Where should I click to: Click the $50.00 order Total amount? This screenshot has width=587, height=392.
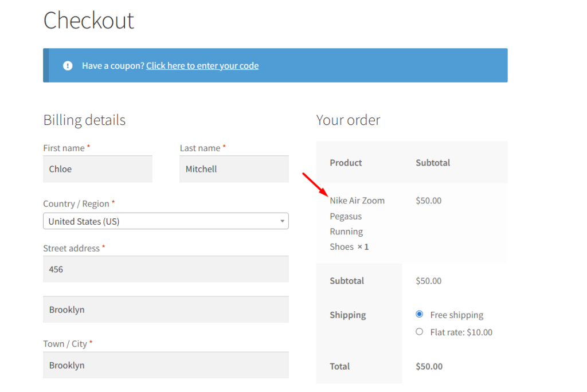coord(429,366)
